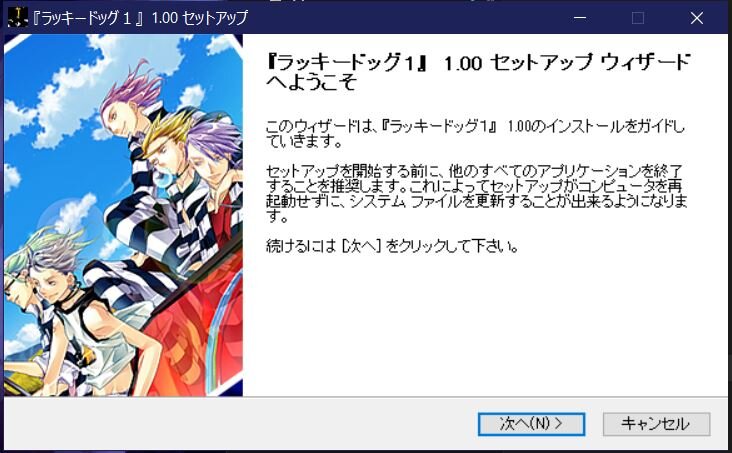Minimize the setup window
Image resolution: width=732 pixels, height=453 pixels.
click(580, 18)
